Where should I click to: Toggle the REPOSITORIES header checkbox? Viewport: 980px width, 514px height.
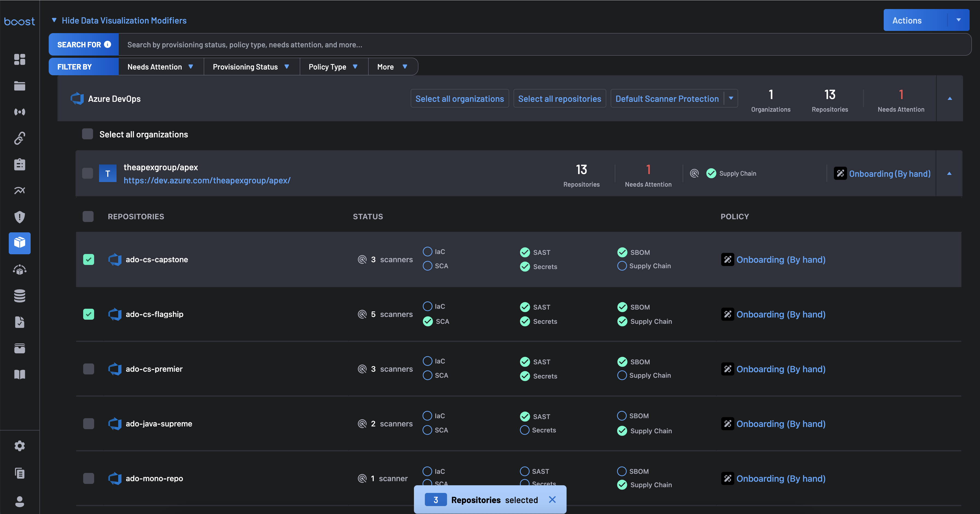tap(88, 216)
